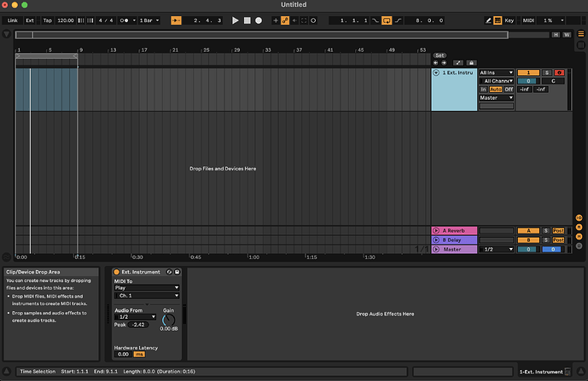Click the Arrangement Record button
The image size is (588, 381).
(x=258, y=20)
